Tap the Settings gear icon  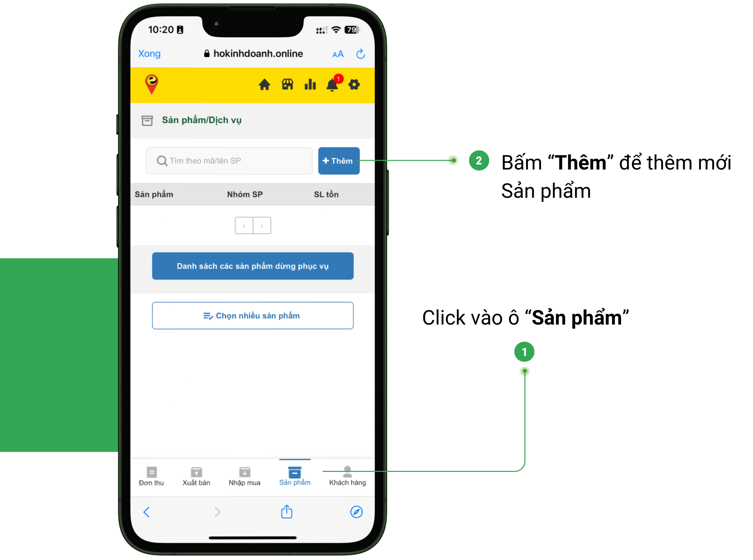[354, 84]
